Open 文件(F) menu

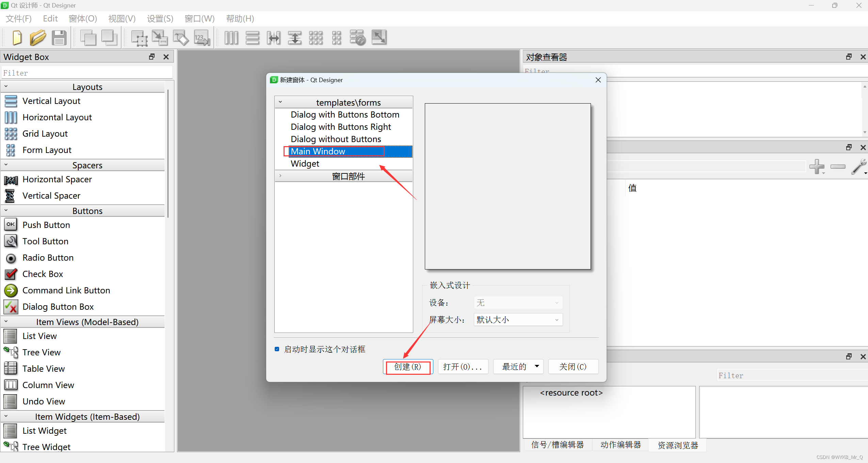coord(19,18)
